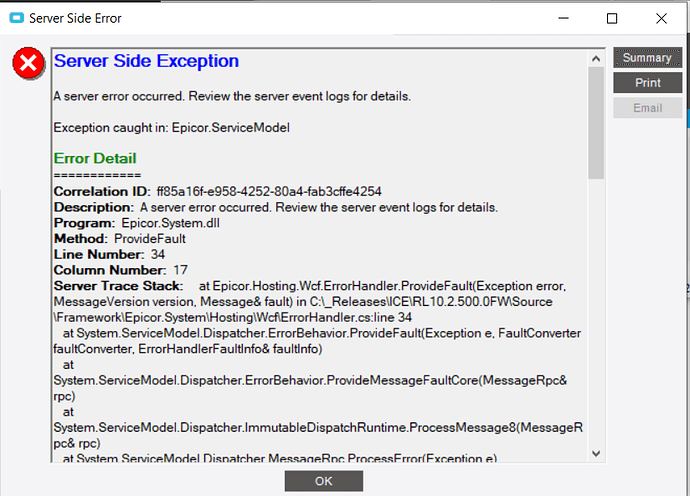The height and width of the screenshot is (496, 690).
Task: Click the 'Server Side Error' title bar text
Action: pos(76,18)
